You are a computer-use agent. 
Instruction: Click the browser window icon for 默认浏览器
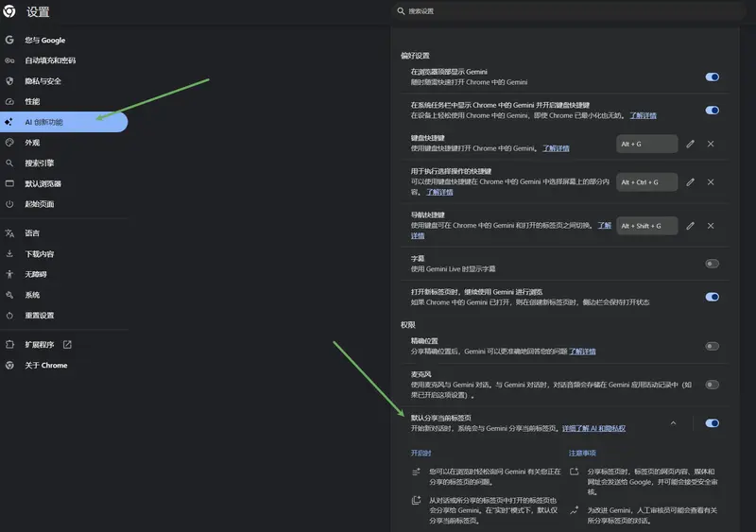(9, 183)
